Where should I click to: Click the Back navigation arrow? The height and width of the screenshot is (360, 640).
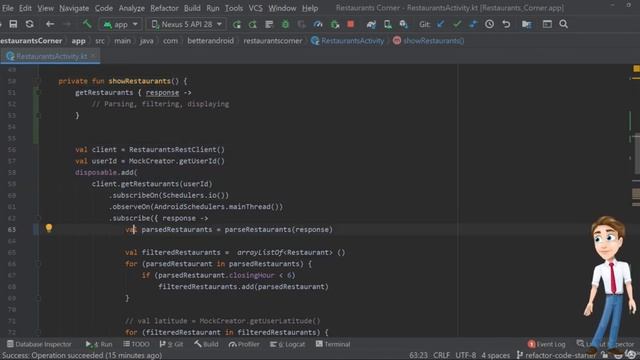coord(50,24)
